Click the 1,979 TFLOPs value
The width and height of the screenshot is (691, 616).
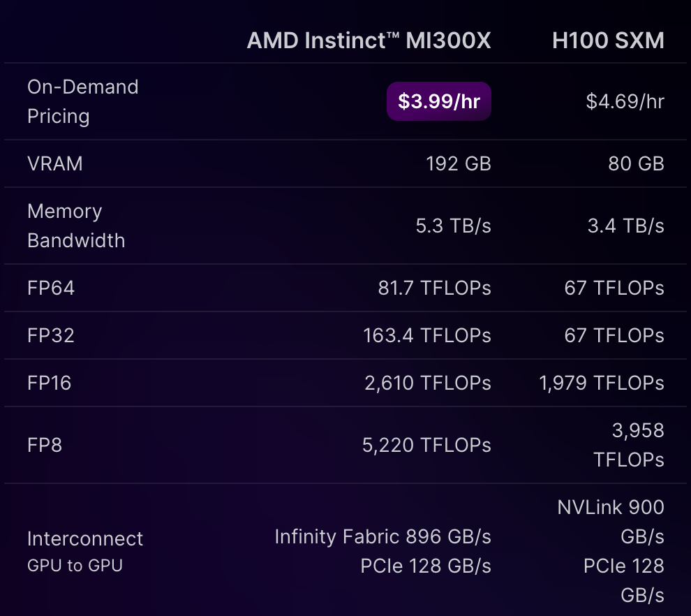[601, 383]
